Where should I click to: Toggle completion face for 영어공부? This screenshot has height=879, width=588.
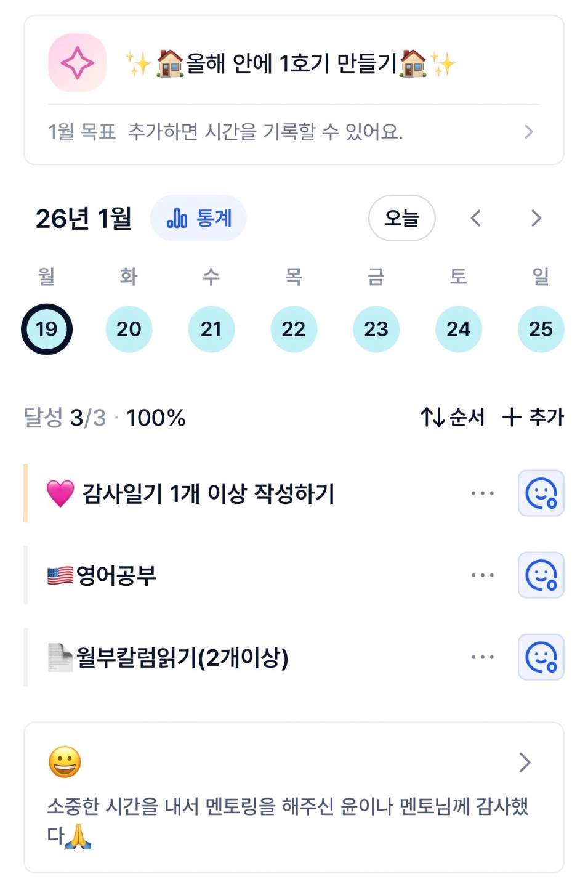point(541,575)
